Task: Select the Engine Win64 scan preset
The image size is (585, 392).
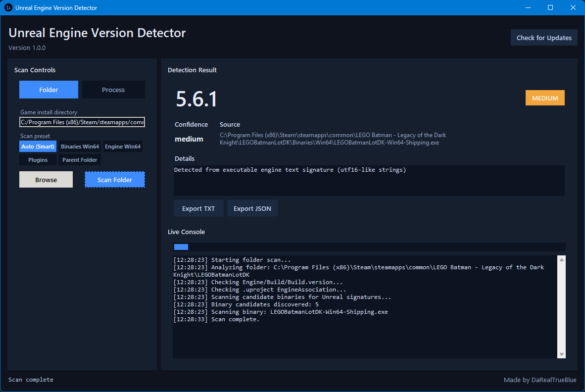Action: (123, 146)
